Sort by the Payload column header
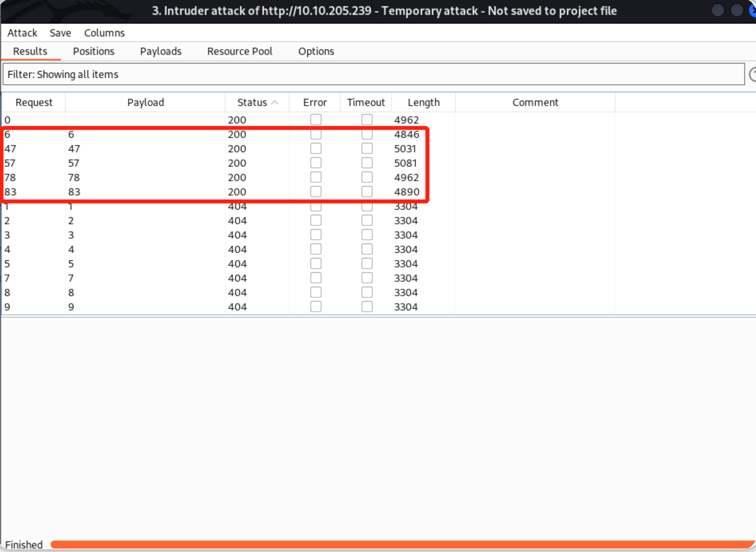Image resolution: width=756 pixels, height=552 pixels. click(x=145, y=102)
